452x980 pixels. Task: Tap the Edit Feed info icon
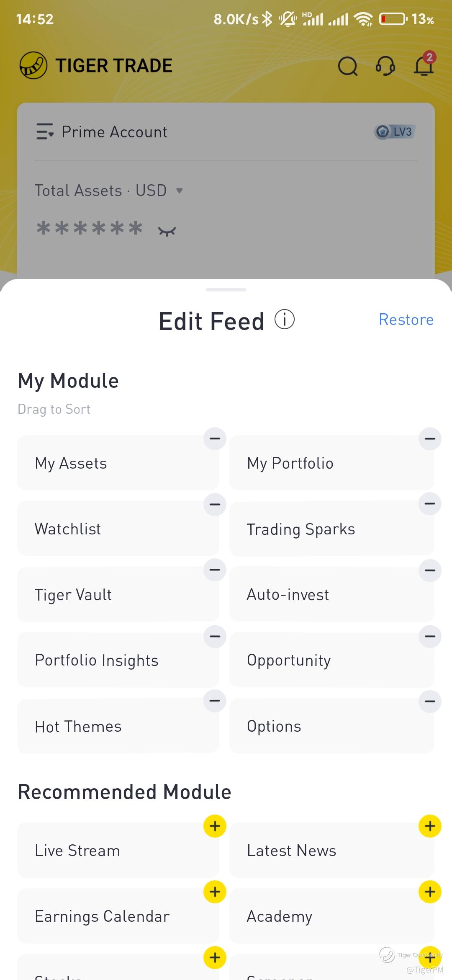coord(285,320)
